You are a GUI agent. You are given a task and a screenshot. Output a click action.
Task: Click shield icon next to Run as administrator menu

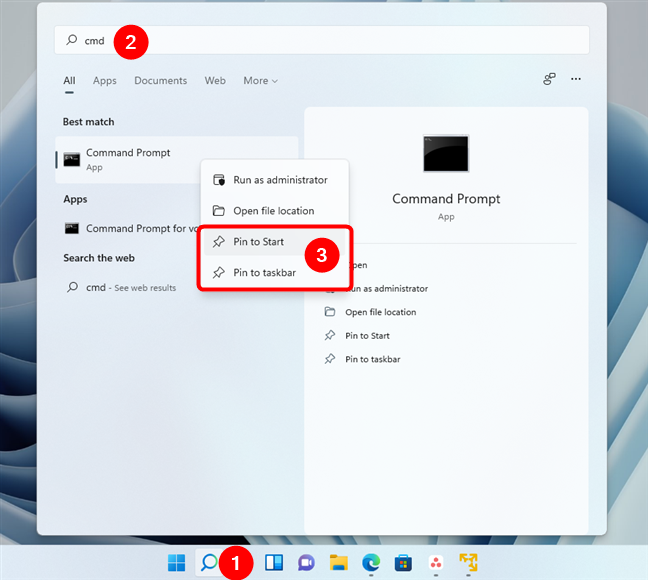click(x=219, y=180)
